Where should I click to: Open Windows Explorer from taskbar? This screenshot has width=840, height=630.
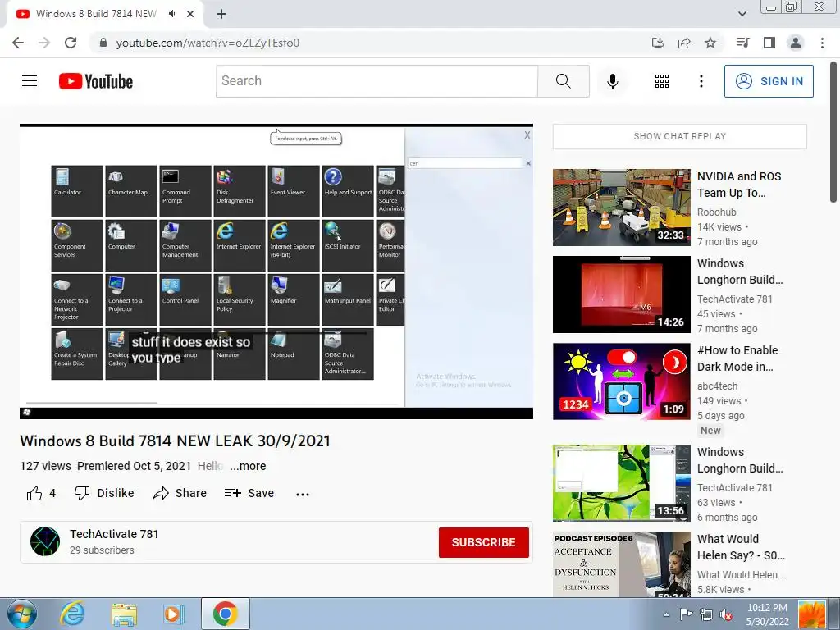click(124, 614)
